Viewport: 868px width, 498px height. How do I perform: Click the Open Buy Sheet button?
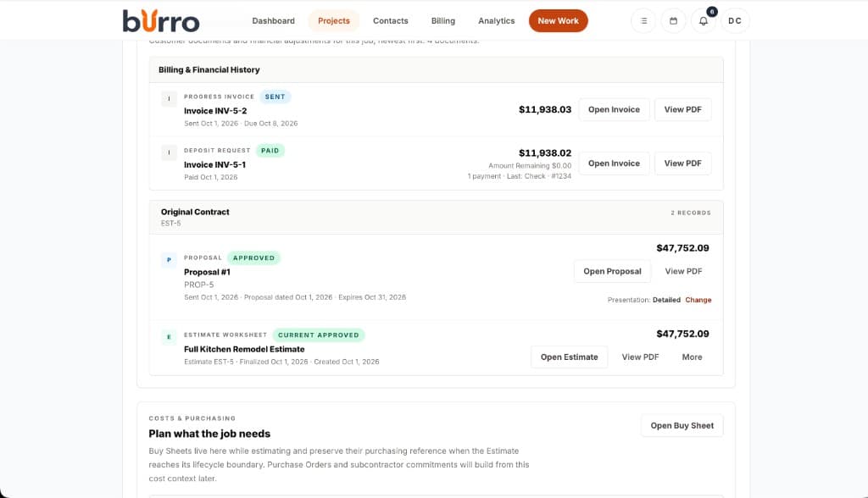[x=682, y=425]
